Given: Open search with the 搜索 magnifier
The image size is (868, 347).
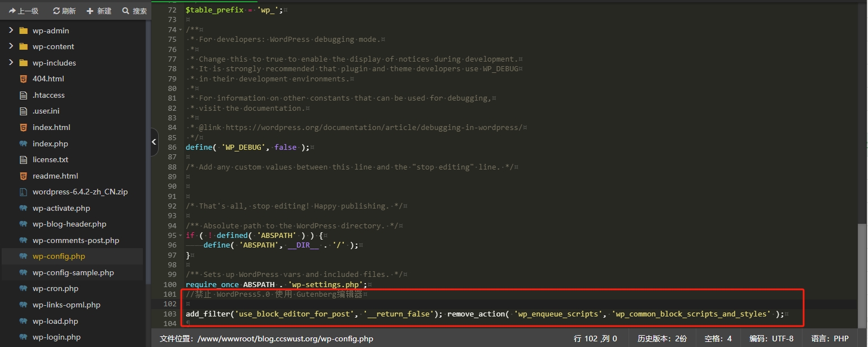Looking at the screenshot, I should (126, 11).
